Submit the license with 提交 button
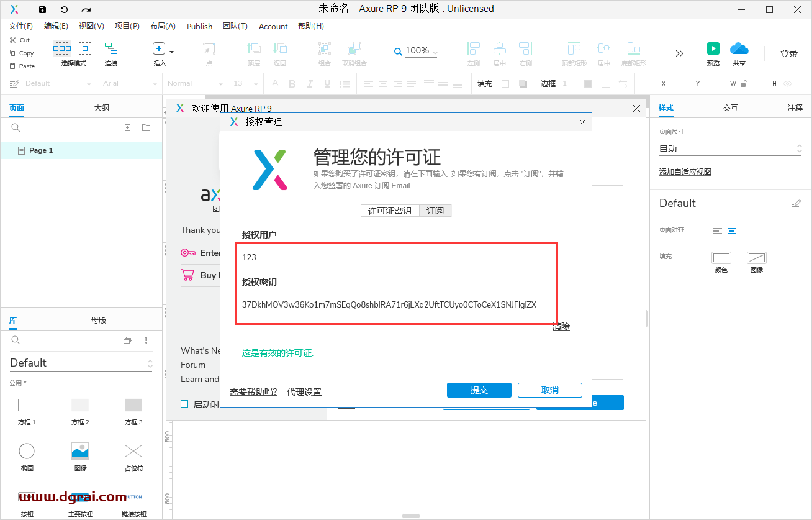The image size is (812, 520). click(479, 390)
